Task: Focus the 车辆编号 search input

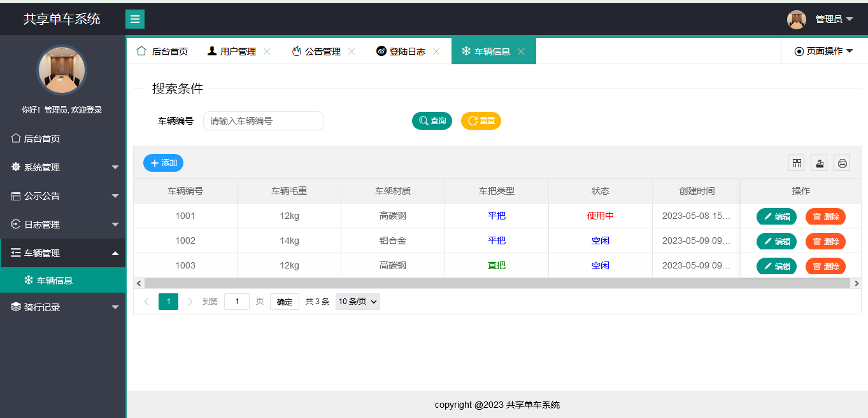Action: 264,121
